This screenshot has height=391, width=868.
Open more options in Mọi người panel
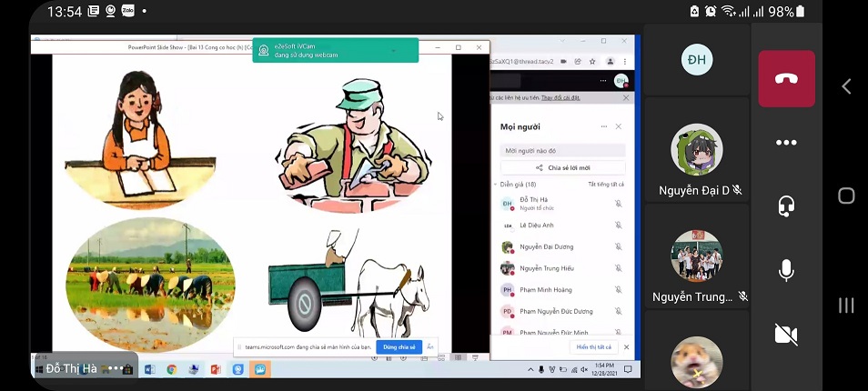(603, 127)
